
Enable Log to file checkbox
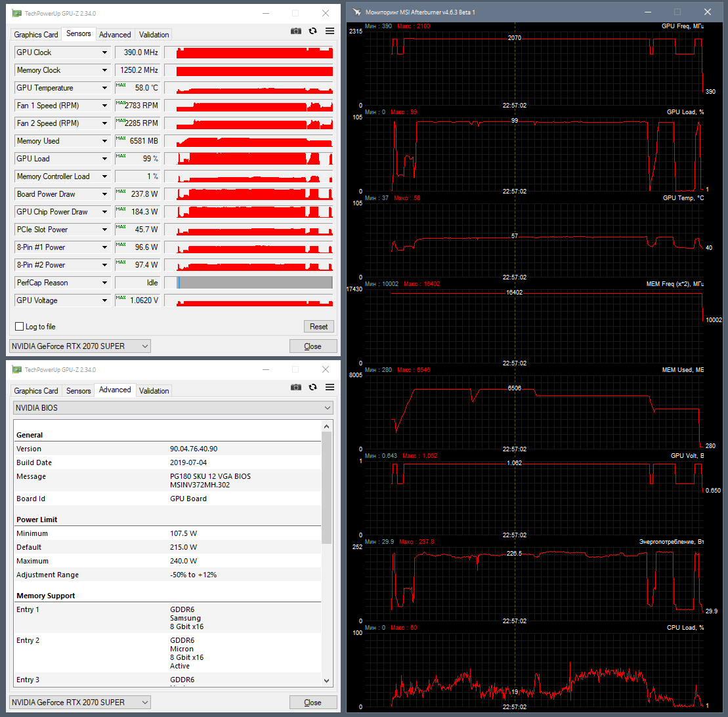(x=20, y=327)
